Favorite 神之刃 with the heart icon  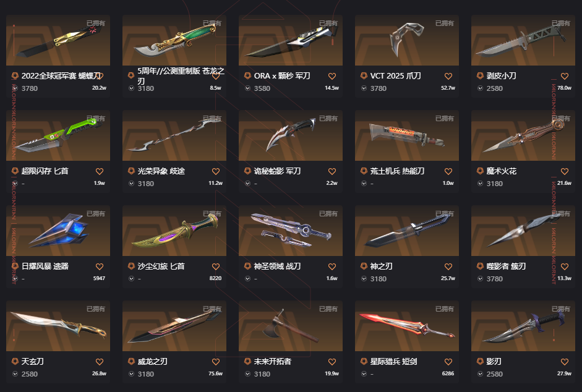448,266
